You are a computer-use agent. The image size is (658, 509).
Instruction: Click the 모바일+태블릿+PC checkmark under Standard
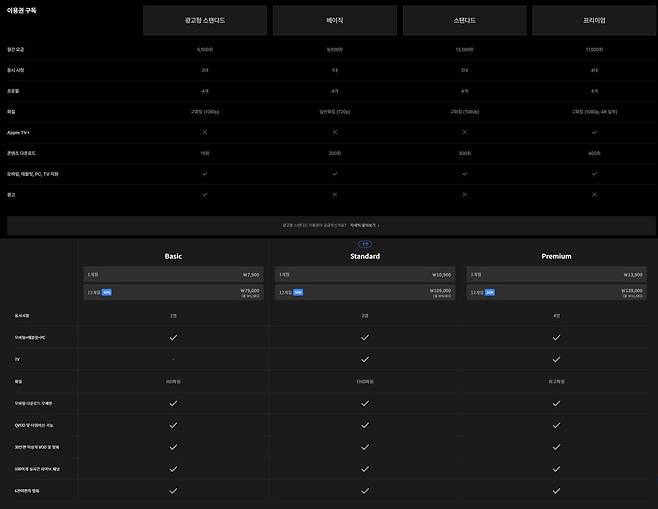(365, 337)
